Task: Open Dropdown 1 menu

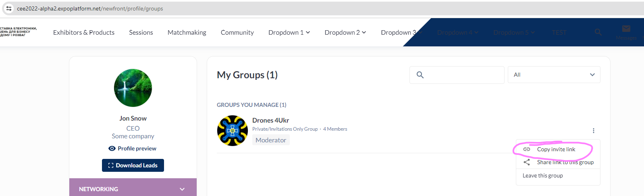Action: coord(289,32)
